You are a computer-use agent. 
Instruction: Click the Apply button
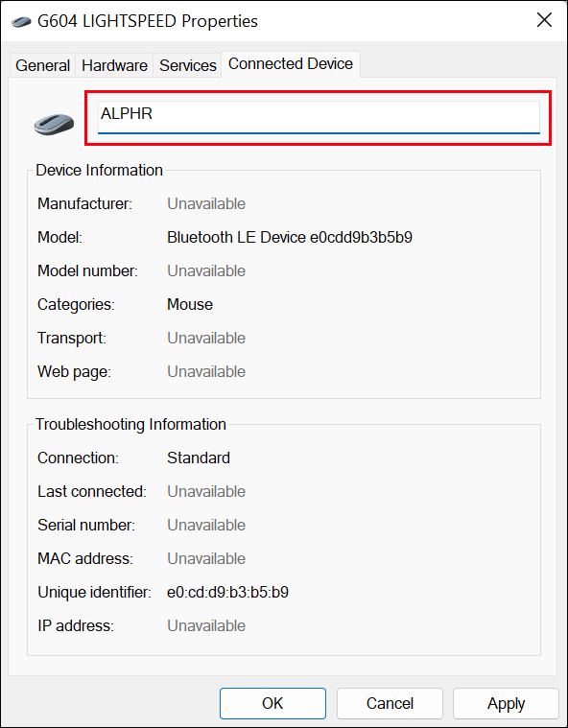coord(506,703)
